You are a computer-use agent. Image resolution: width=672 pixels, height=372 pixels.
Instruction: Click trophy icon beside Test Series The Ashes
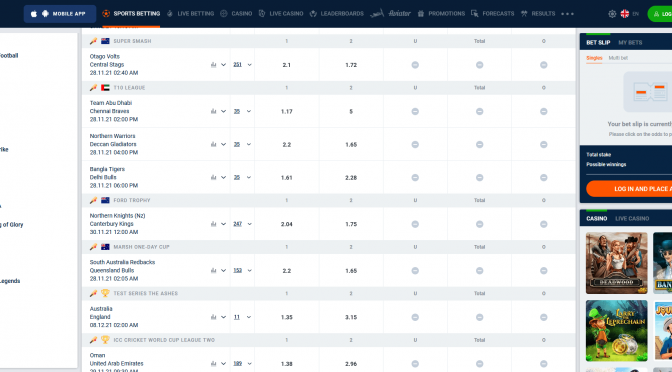click(x=105, y=293)
